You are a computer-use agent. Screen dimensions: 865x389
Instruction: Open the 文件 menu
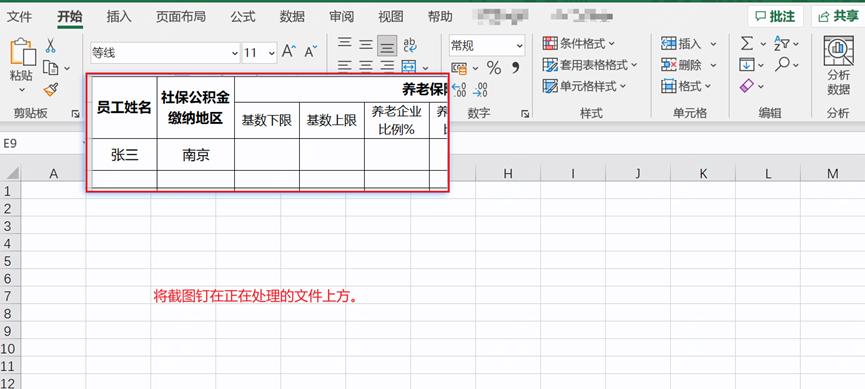click(x=19, y=17)
